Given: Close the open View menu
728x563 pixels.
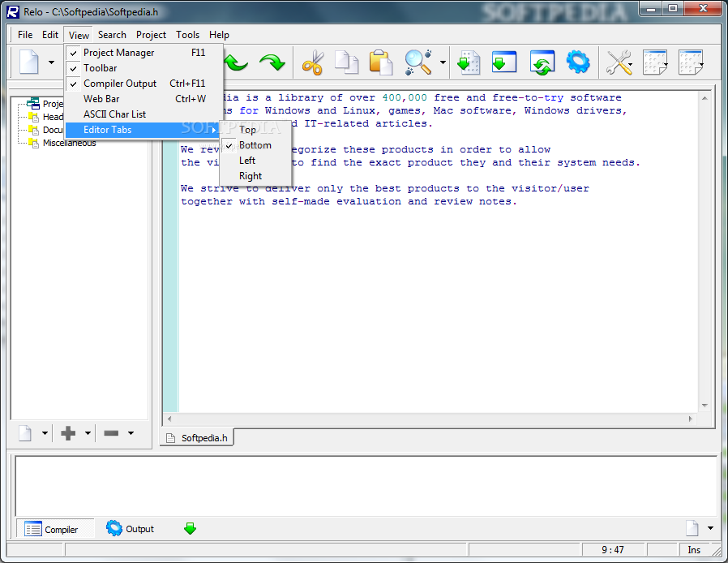Looking at the screenshot, I should pyautogui.click(x=79, y=36).
